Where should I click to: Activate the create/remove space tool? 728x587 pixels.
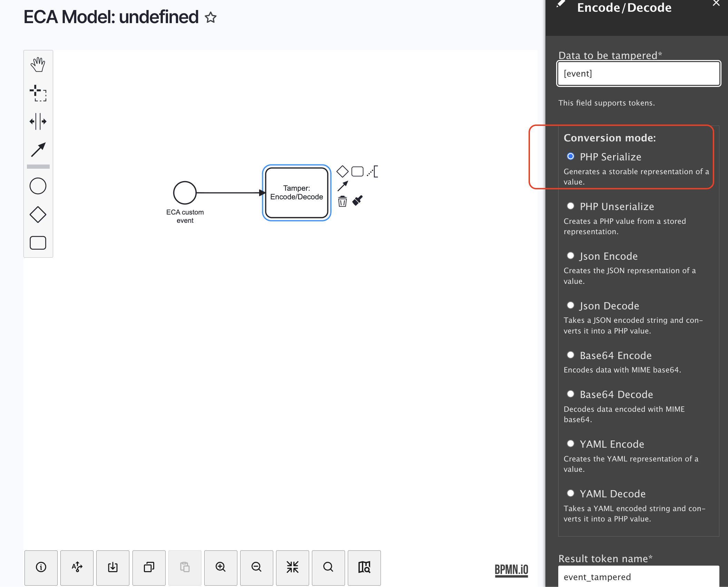point(38,121)
